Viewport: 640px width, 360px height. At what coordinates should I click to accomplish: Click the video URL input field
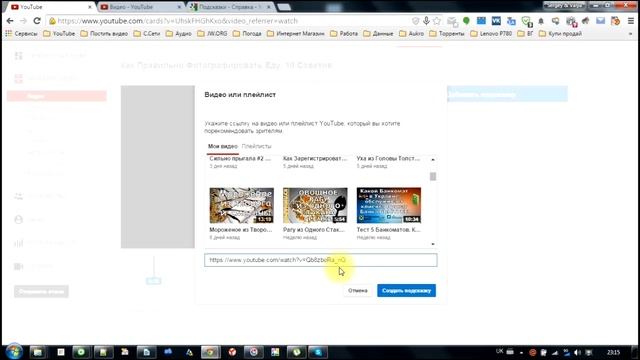(320, 260)
